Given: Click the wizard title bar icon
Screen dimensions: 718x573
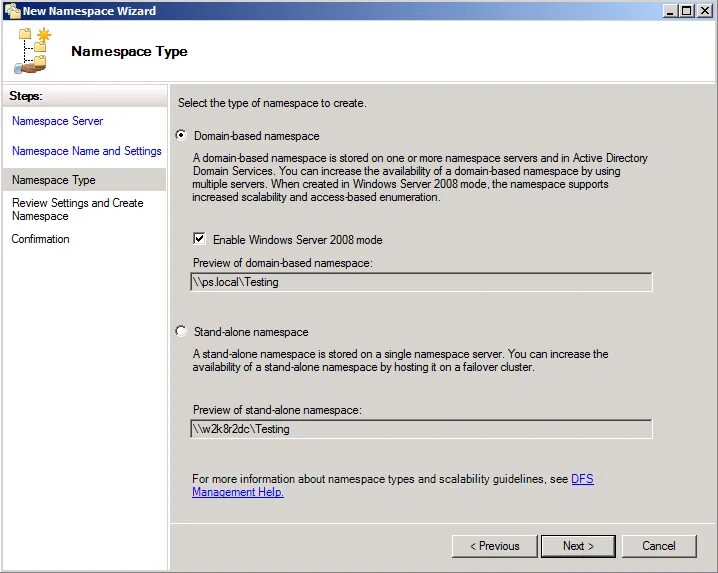Looking at the screenshot, I should coord(12,11).
